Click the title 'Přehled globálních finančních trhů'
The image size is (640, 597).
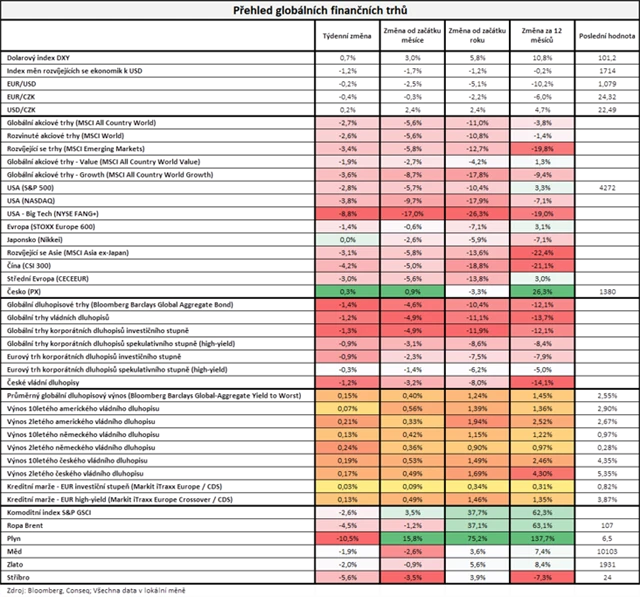[320, 9]
